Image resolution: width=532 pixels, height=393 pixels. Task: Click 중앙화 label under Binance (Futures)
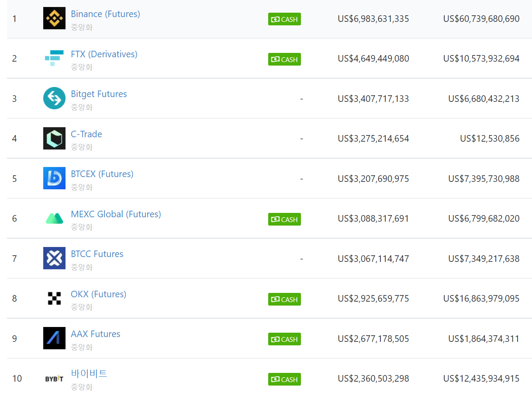pos(82,27)
